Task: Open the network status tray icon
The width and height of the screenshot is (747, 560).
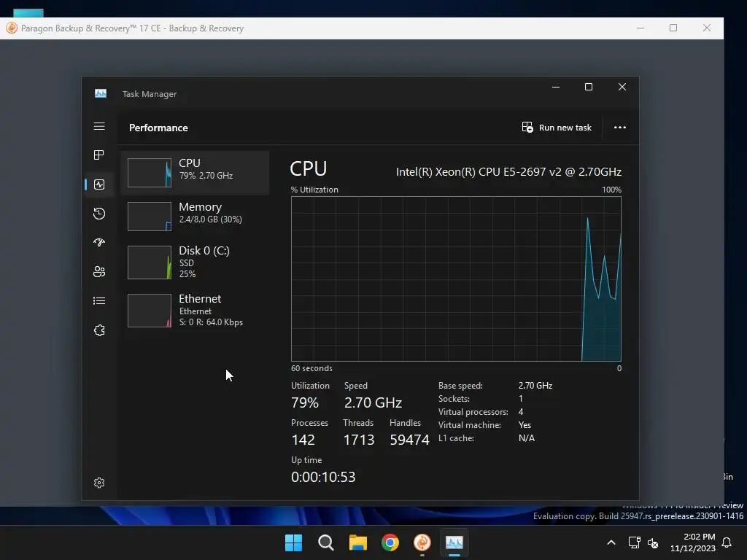Action: click(x=634, y=542)
